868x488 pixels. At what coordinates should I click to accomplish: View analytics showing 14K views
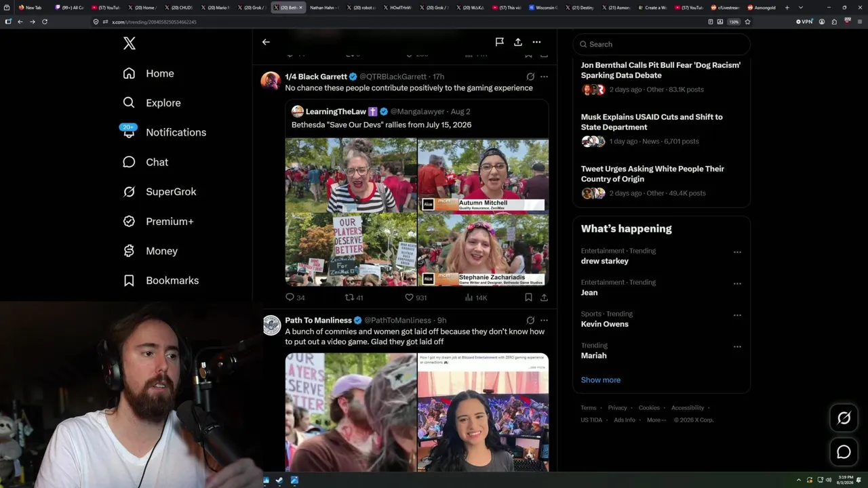tap(476, 298)
